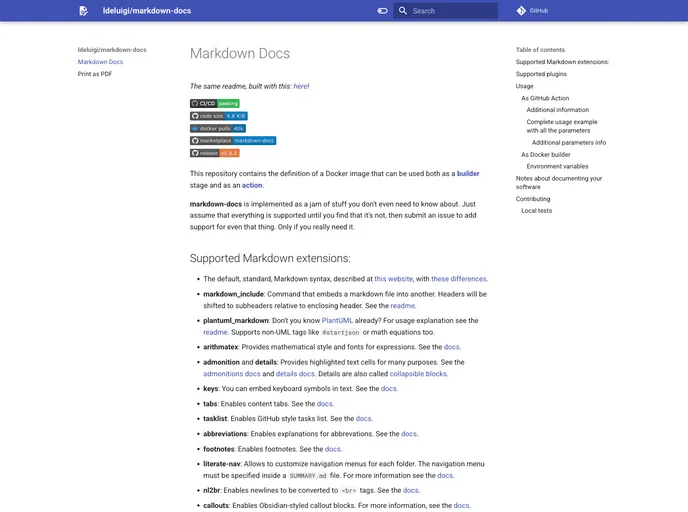Open keys docs link
The width and height of the screenshot is (688, 512).
click(x=388, y=388)
